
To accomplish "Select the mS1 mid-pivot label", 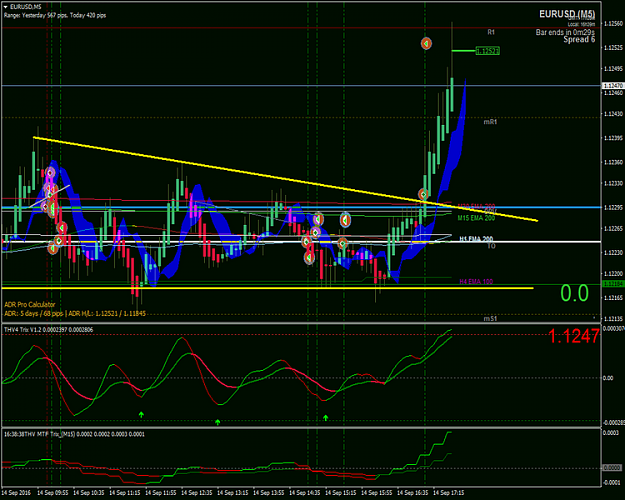I will click(490, 319).
